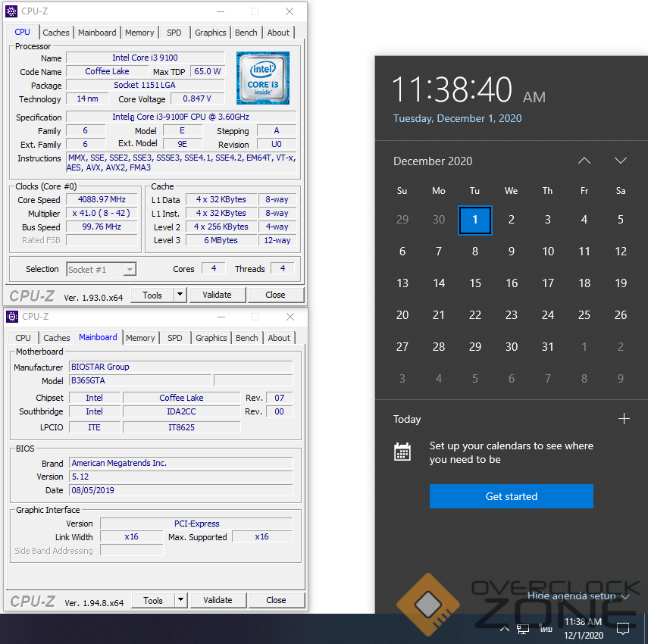
Task: Expand Tools dropdown arrow in lower CPU-Z
Action: [180, 600]
